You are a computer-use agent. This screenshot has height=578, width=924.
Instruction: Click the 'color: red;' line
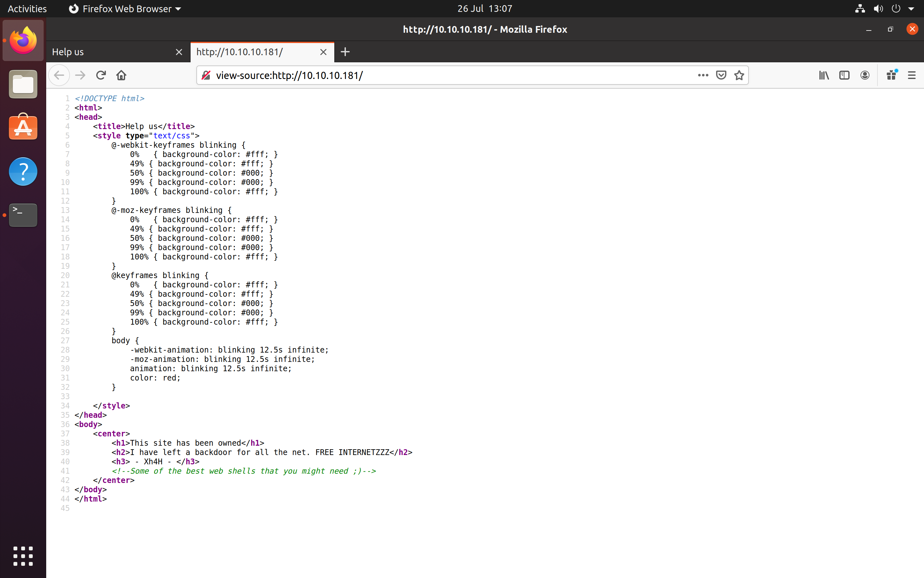(155, 378)
